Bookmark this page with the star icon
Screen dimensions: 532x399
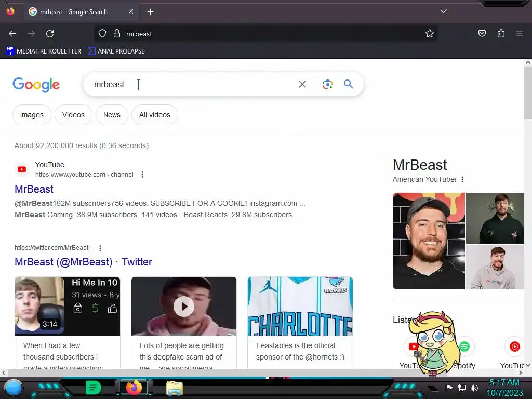point(430,33)
